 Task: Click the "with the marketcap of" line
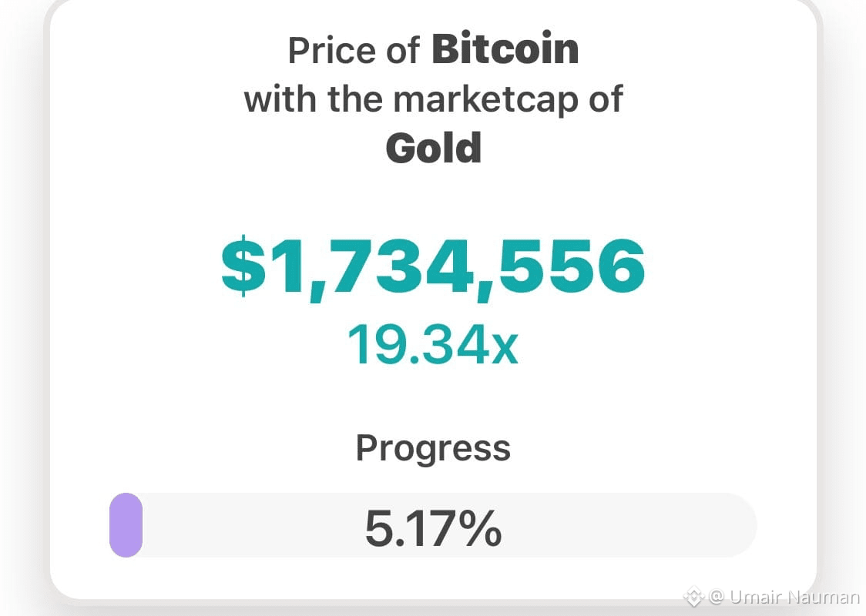click(x=434, y=100)
